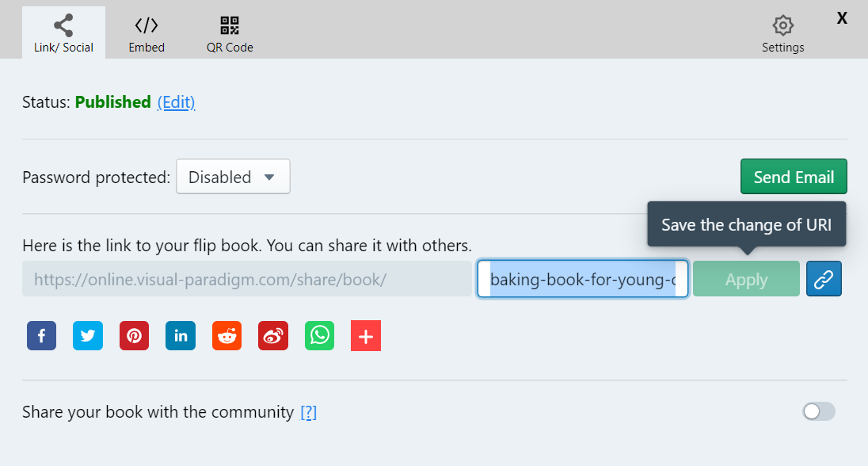Viewport: 868px width, 466px height.
Task: Click the Send Email button
Action: click(794, 177)
